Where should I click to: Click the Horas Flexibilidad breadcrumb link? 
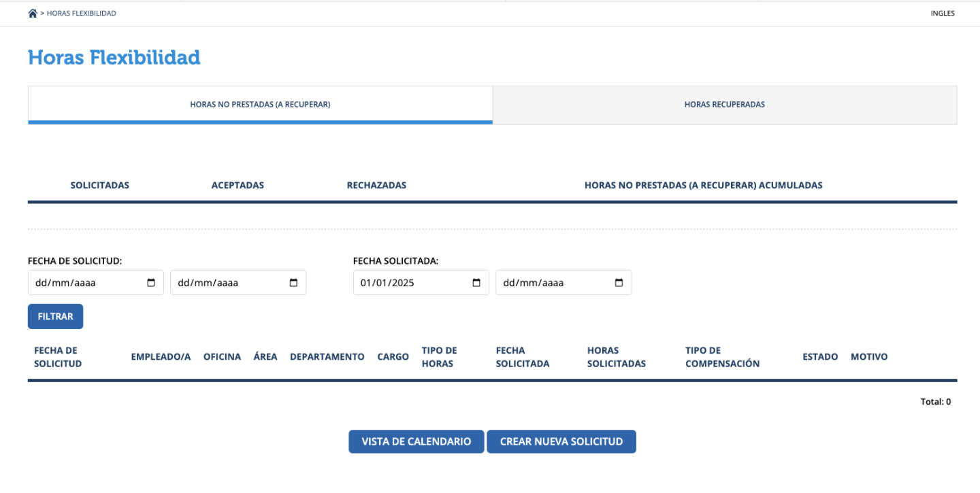(81, 14)
